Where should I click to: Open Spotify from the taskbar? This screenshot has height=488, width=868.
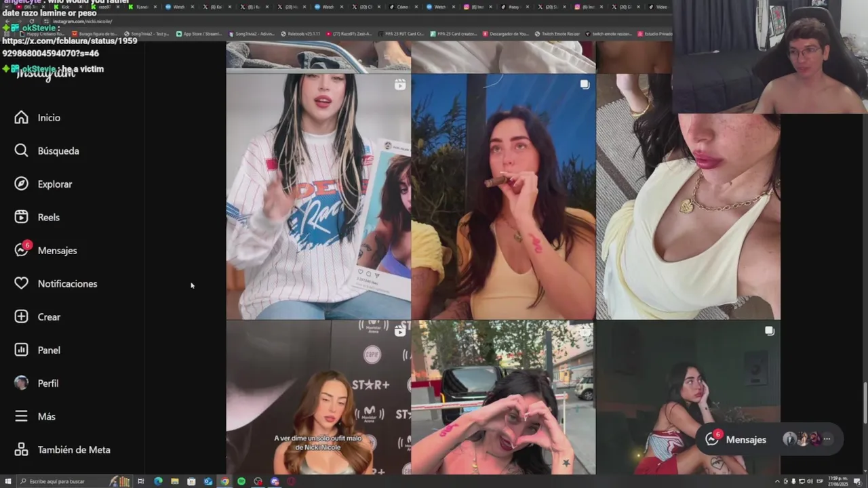tap(241, 481)
